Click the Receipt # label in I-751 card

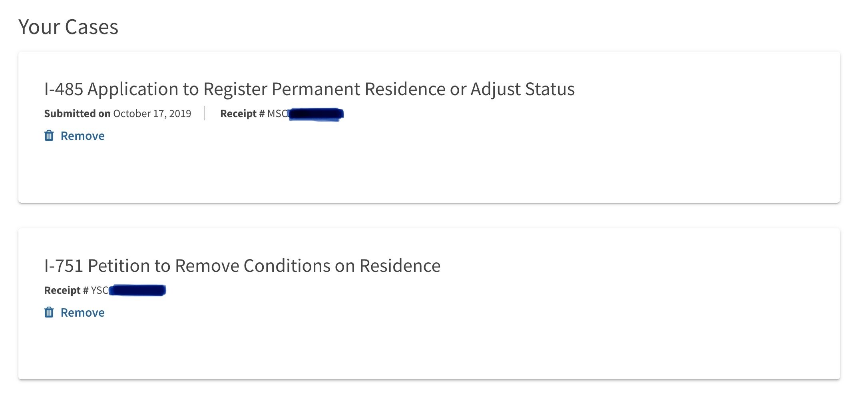coord(66,290)
